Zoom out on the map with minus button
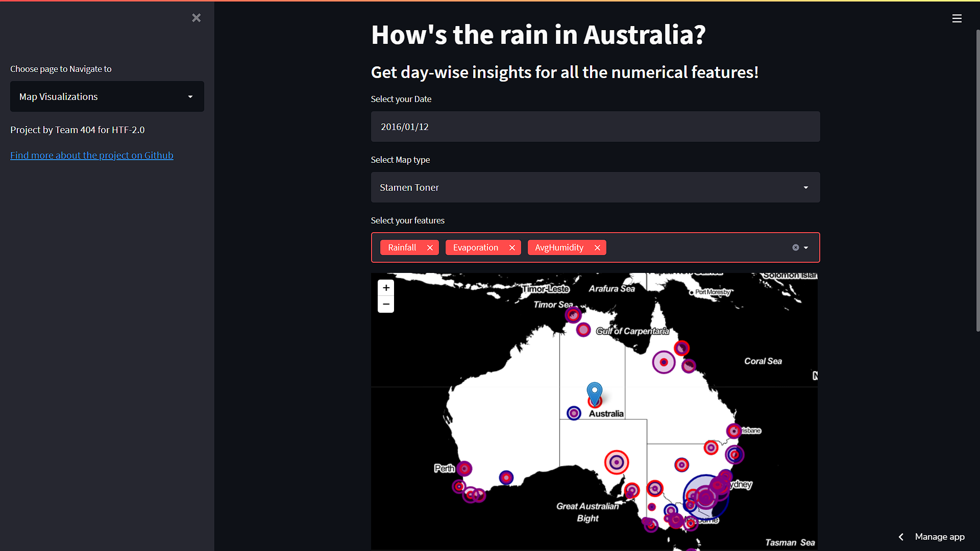Screen dimensions: 980x551 pos(385,304)
